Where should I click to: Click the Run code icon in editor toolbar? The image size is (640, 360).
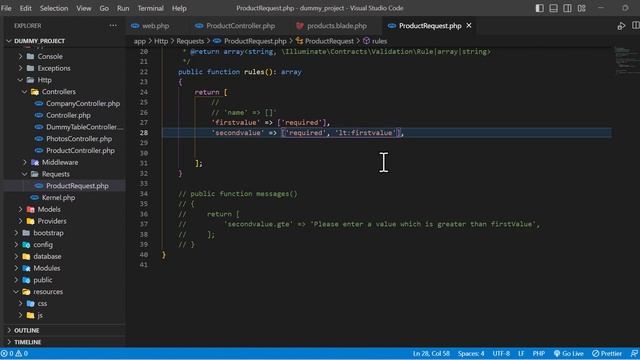pos(621,26)
